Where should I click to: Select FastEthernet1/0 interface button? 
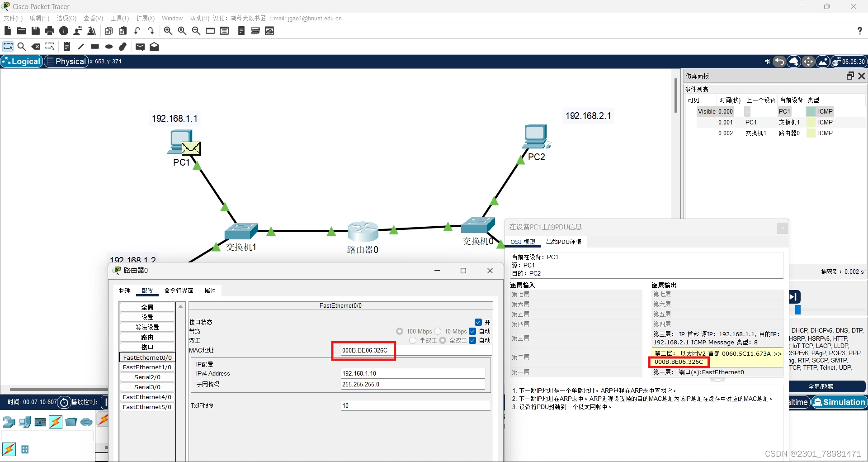pos(147,367)
